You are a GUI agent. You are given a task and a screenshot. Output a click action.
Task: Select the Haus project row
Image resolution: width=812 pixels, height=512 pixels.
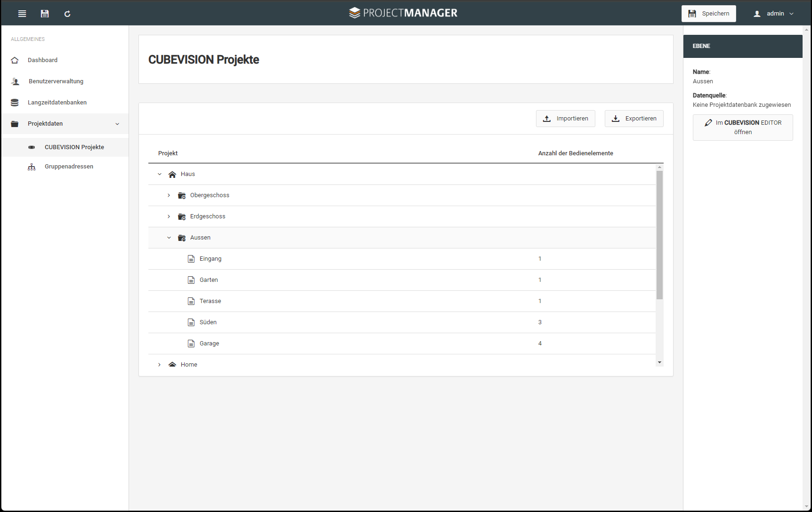(x=402, y=174)
